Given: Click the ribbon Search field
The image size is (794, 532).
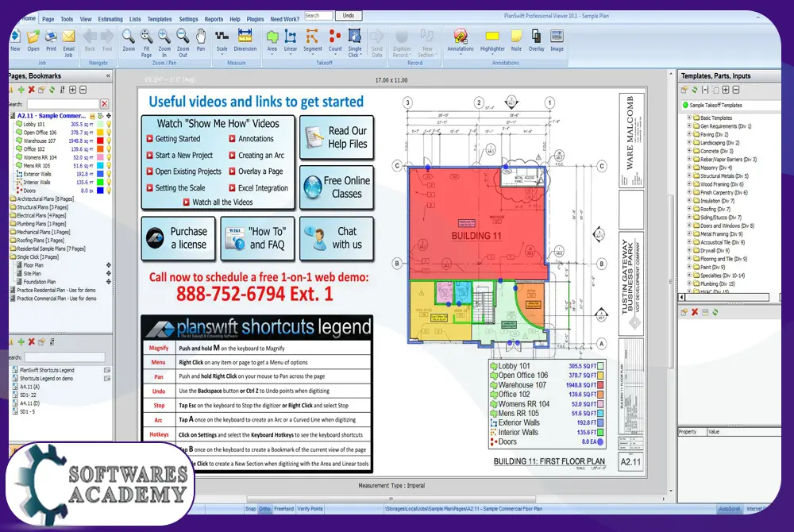Looking at the screenshot, I should [x=318, y=16].
